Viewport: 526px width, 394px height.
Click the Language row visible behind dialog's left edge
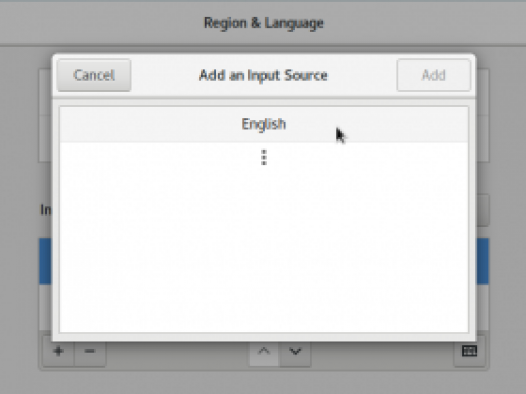[x=45, y=93]
